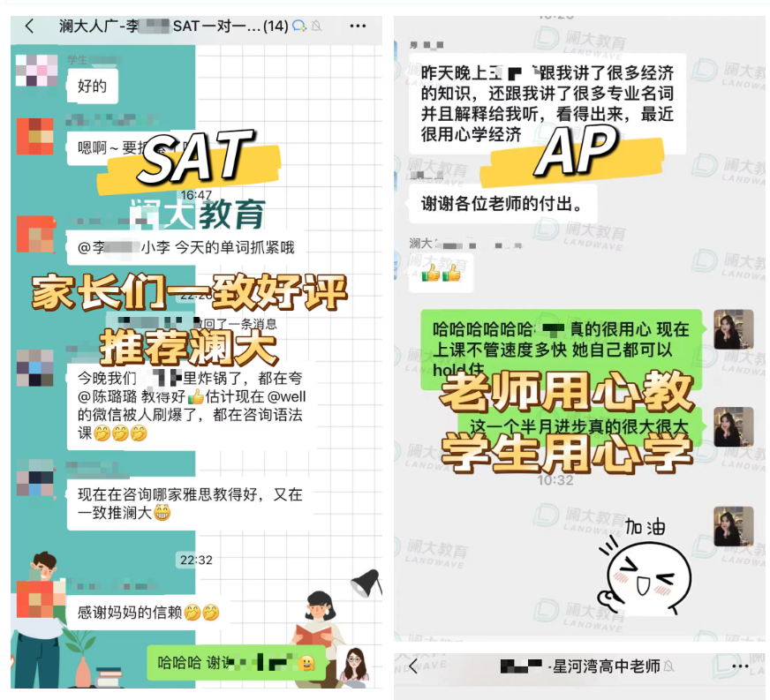Tap the back arrow in the 星河湾高中老师 header
Image resolution: width=770 pixels, height=700 pixels.
click(x=413, y=666)
